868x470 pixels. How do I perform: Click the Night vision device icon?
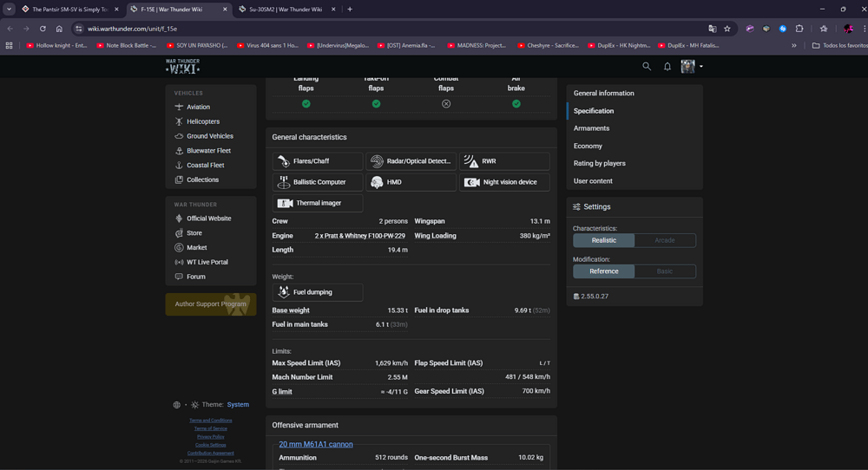471,182
